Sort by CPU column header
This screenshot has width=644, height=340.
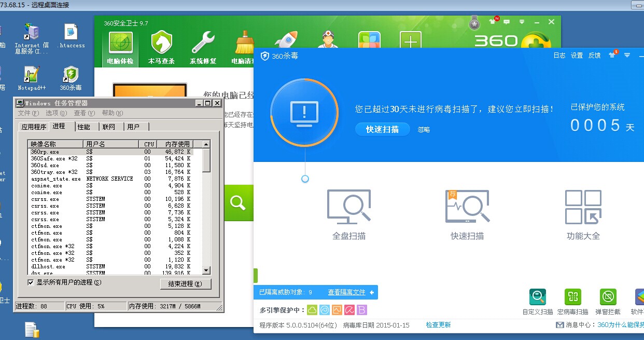(147, 144)
